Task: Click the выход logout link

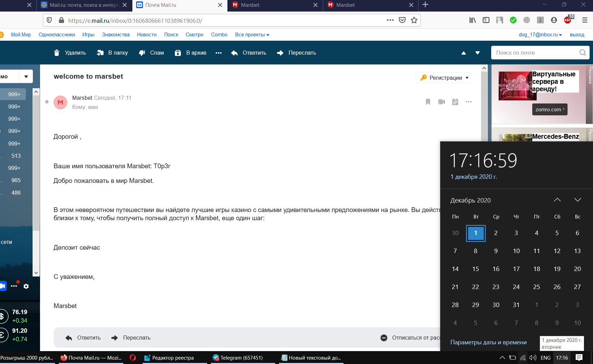Action: (x=577, y=35)
